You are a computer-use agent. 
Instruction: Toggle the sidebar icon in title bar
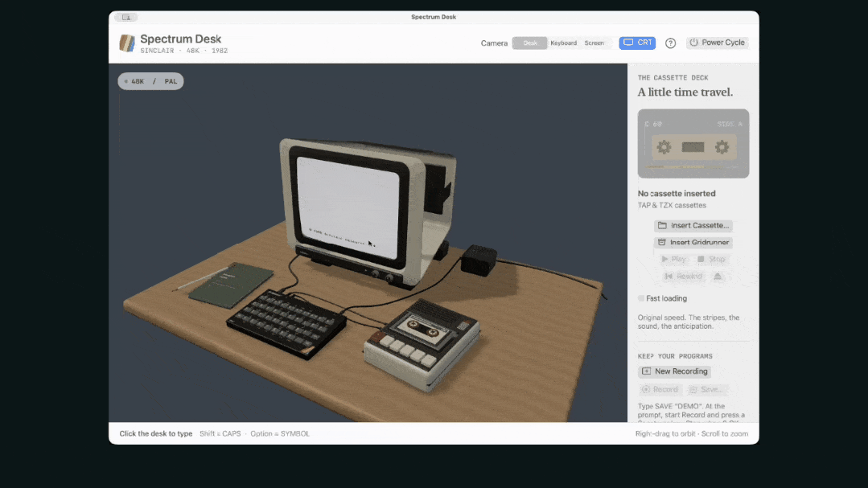126,17
